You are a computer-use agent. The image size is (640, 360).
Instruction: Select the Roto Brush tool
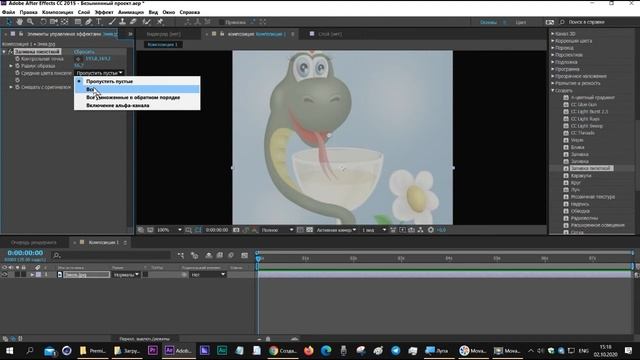[x=146, y=22]
